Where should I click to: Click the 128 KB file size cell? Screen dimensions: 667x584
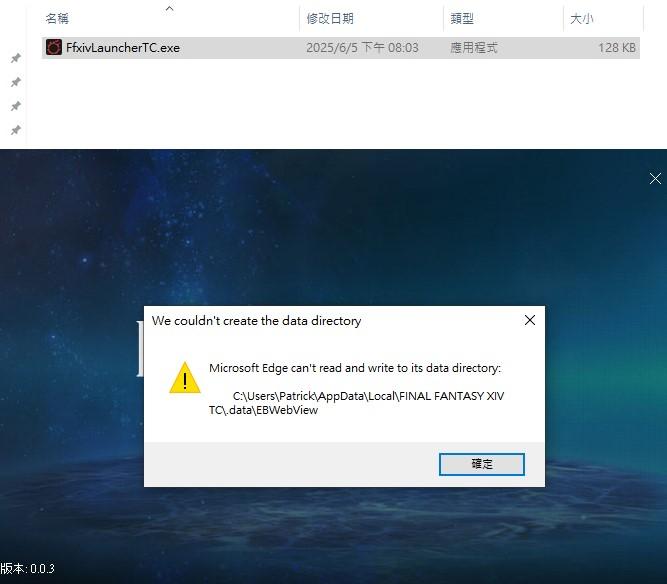[x=617, y=48]
